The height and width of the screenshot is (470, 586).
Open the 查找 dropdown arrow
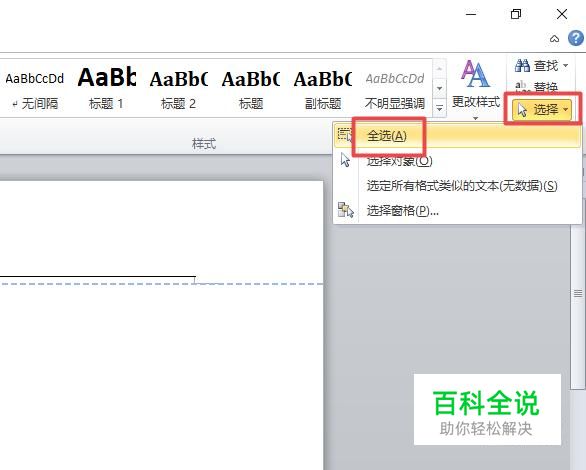click(x=566, y=66)
